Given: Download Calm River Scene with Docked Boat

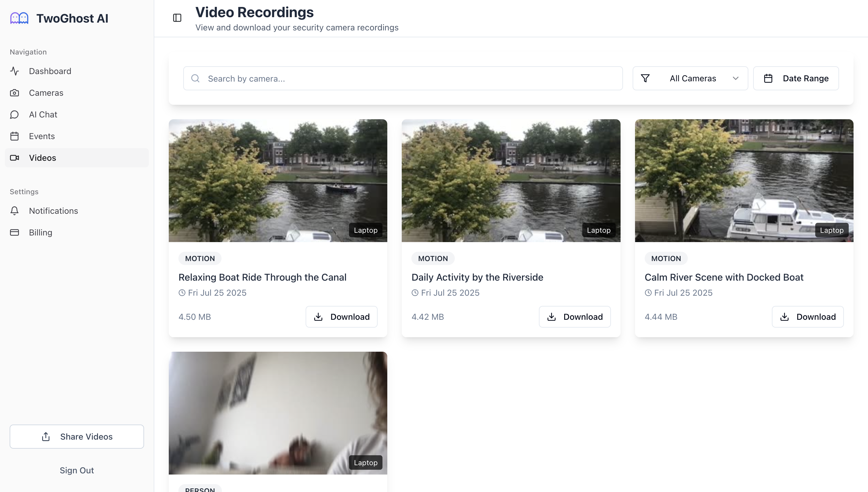Looking at the screenshot, I should click(808, 317).
